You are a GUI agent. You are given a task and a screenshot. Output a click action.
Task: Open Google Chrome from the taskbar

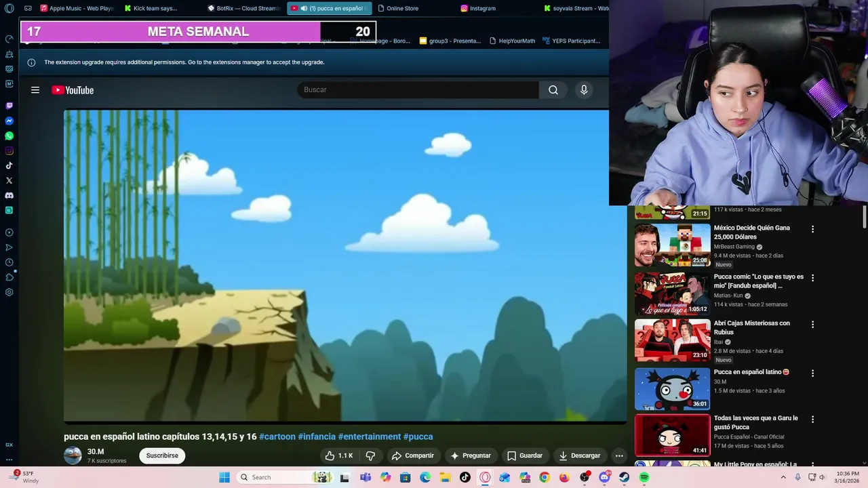(545, 477)
